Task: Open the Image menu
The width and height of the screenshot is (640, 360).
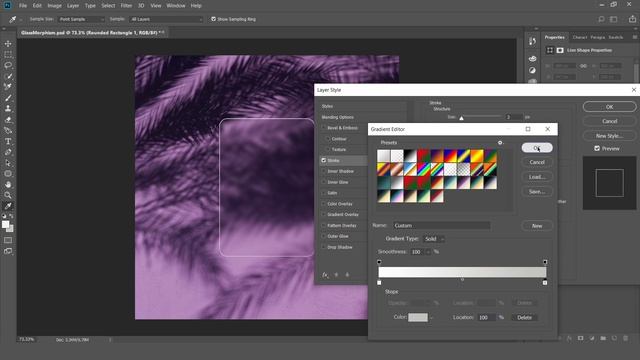Action: [x=54, y=6]
